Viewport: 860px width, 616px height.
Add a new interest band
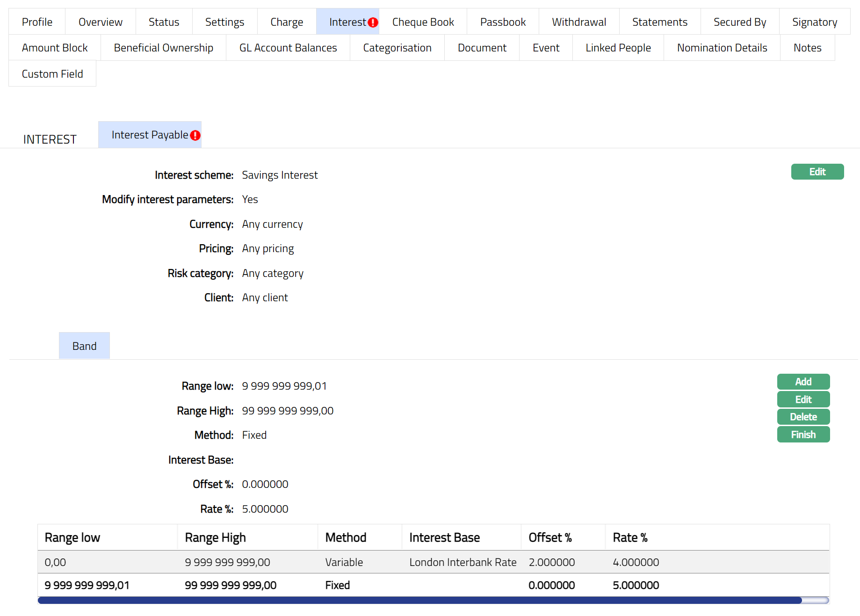[803, 382]
